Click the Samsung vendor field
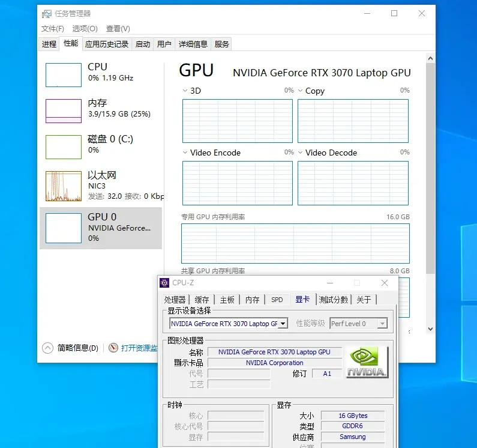The width and height of the screenshot is (477, 448). [353, 437]
